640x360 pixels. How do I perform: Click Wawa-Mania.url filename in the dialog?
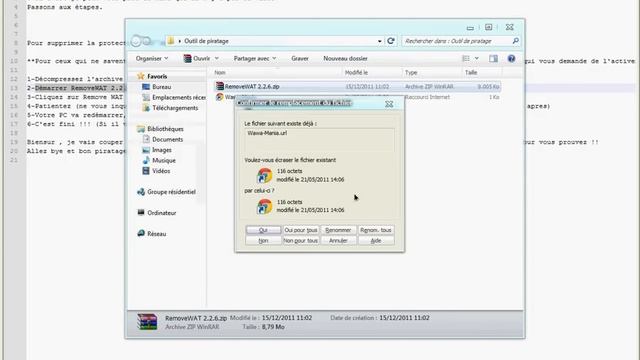pyautogui.click(x=267, y=133)
